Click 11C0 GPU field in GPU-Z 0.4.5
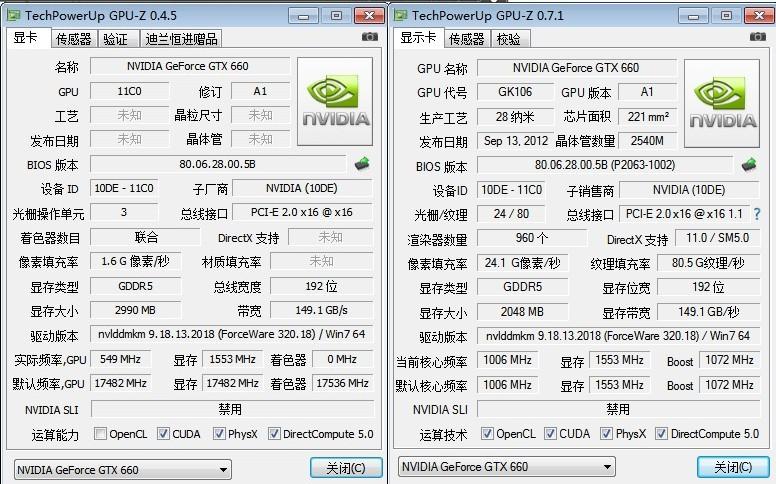The width and height of the screenshot is (776, 484). point(129,91)
